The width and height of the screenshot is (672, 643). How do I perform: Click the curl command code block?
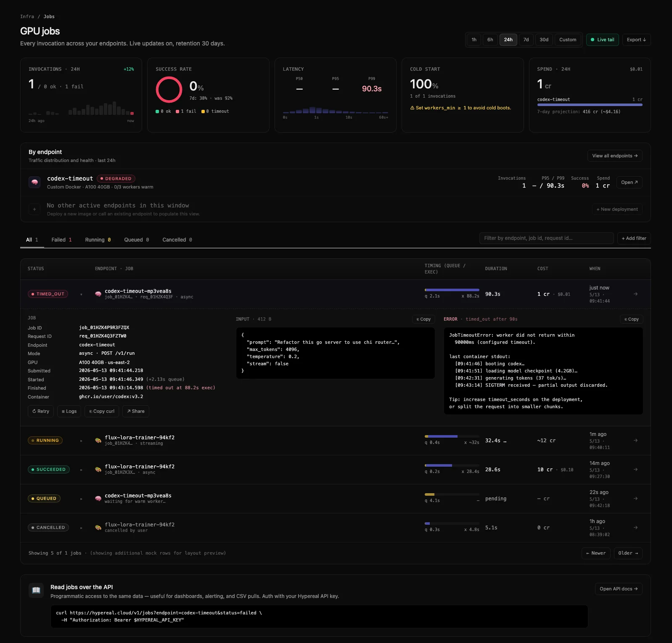pyautogui.click(x=319, y=616)
